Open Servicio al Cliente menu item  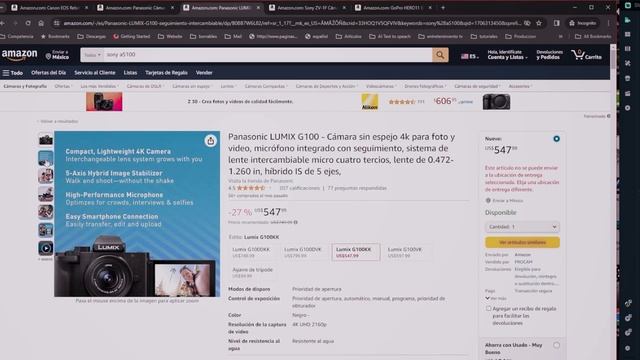coord(95,73)
